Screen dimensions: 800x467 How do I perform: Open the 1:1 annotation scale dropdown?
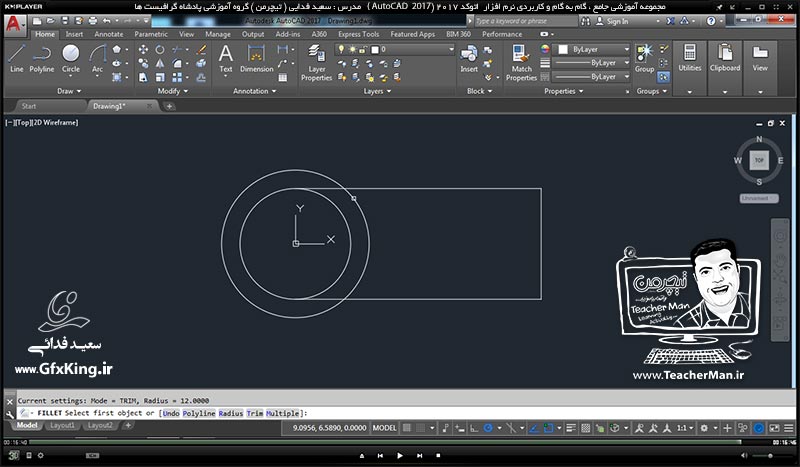pyautogui.click(x=685, y=428)
